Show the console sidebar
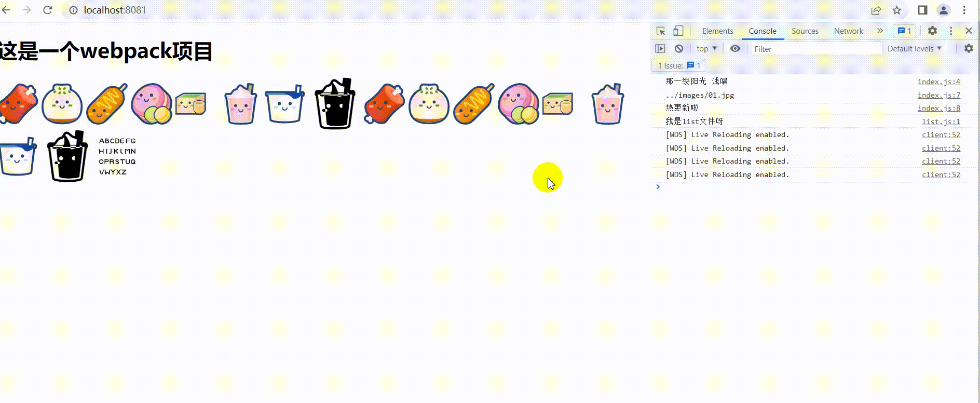The width and height of the screenshot is (980, 403). [x=660, y=48]
